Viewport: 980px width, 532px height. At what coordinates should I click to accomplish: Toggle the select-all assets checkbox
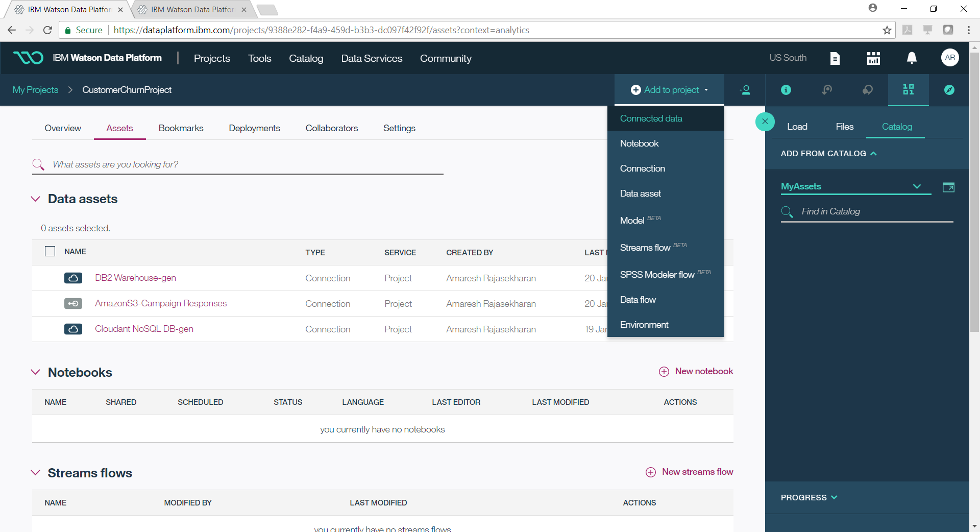point(50,251)
